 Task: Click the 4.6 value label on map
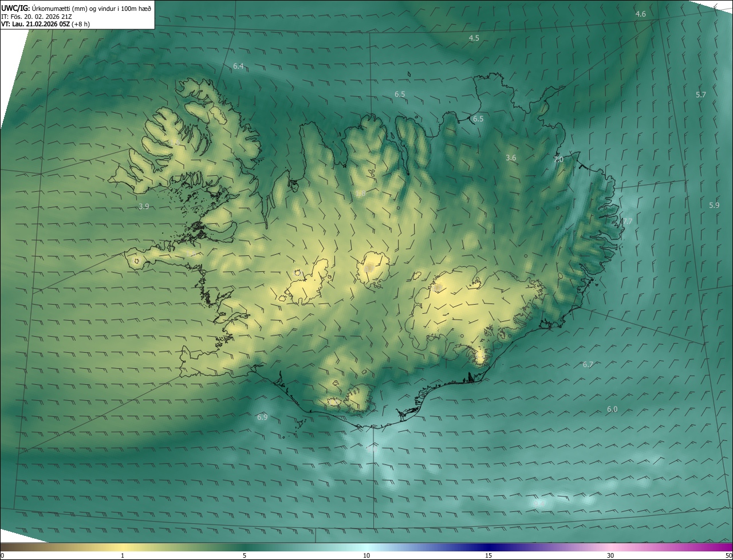pos(641,14)
